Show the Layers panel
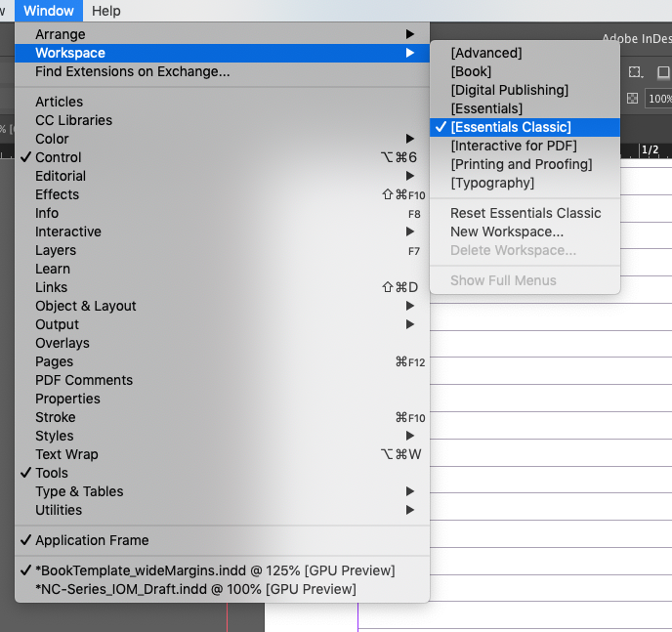 point(222,250)
